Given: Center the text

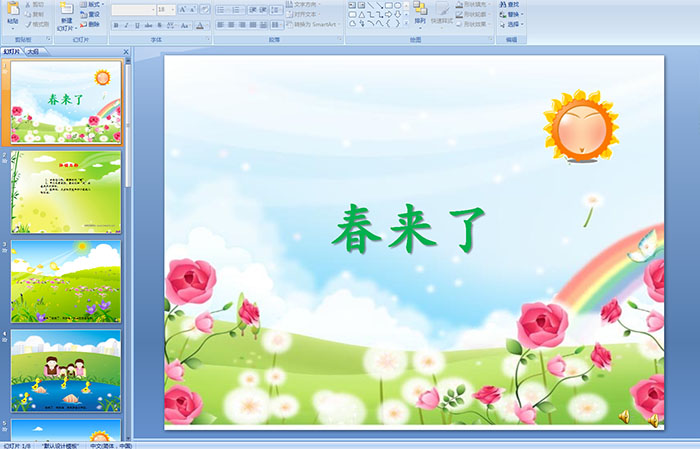Looking at the screenshot, I should pyautogui.click(x=231, y=25).
